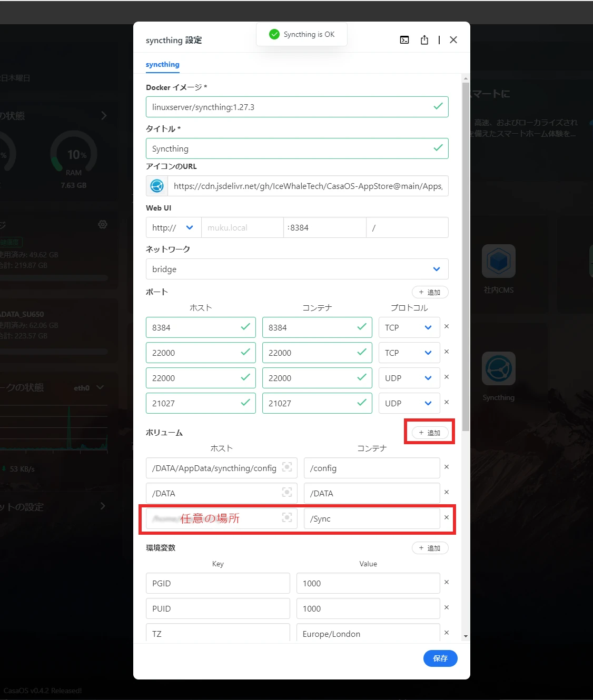Edit the Web UI port :8384 field
This screenshot has width=593, height=700.
(x=325, y=227)
